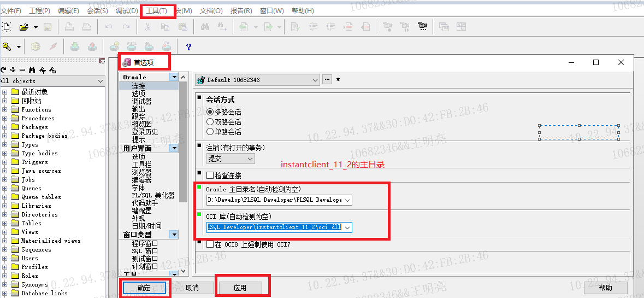Open the 会话(S) menu
644x298 pixels.
97,11
